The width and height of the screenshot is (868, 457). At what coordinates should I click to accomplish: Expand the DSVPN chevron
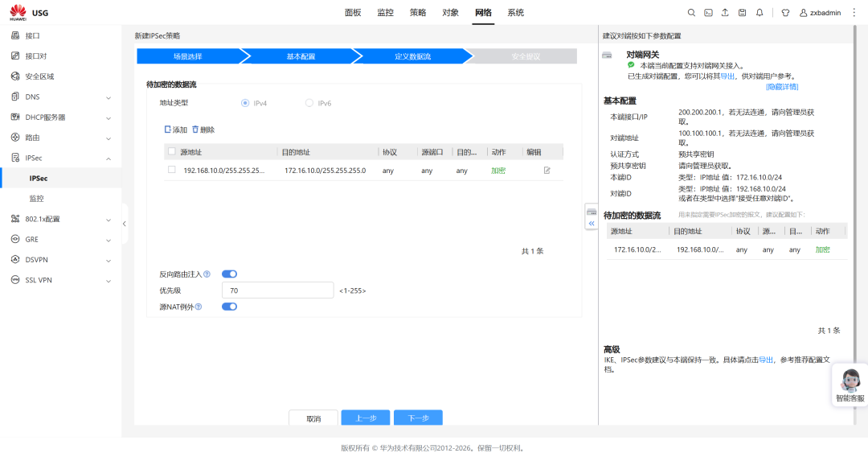[x=108, y=261]
